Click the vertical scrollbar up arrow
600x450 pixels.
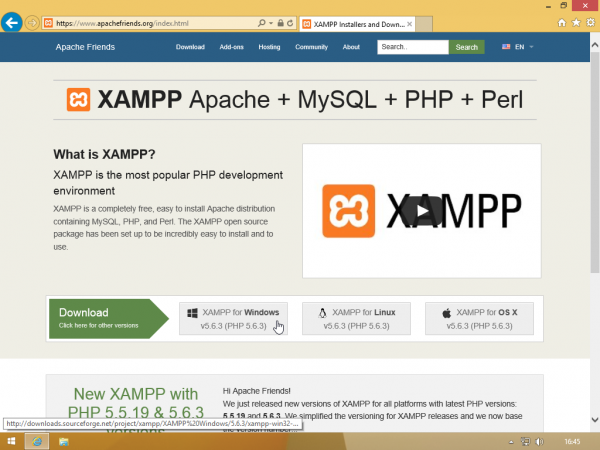[x=595, y=45]
